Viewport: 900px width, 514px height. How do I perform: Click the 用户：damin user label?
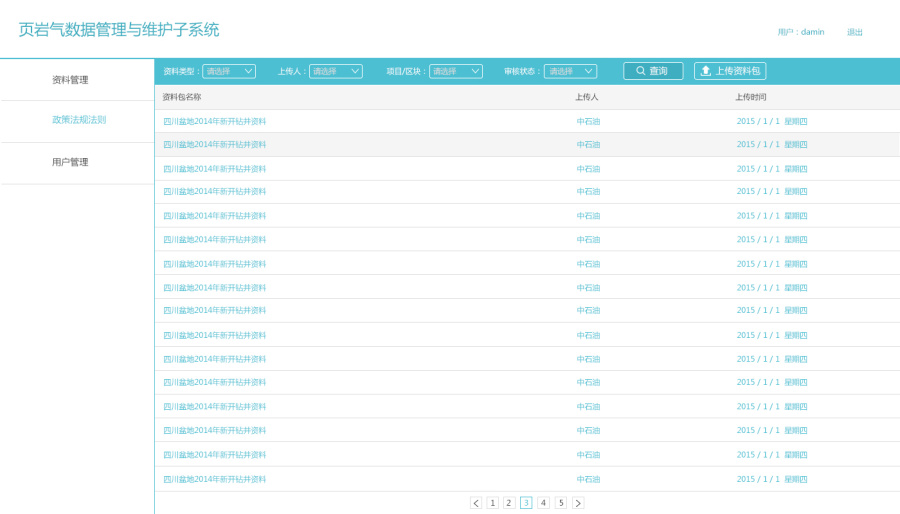click(x=801, y=32)
